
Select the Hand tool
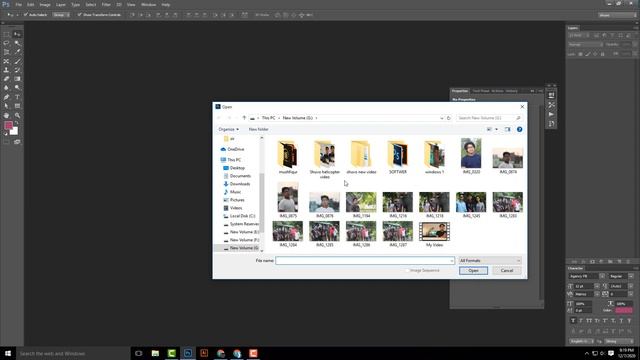coord(7,116)
